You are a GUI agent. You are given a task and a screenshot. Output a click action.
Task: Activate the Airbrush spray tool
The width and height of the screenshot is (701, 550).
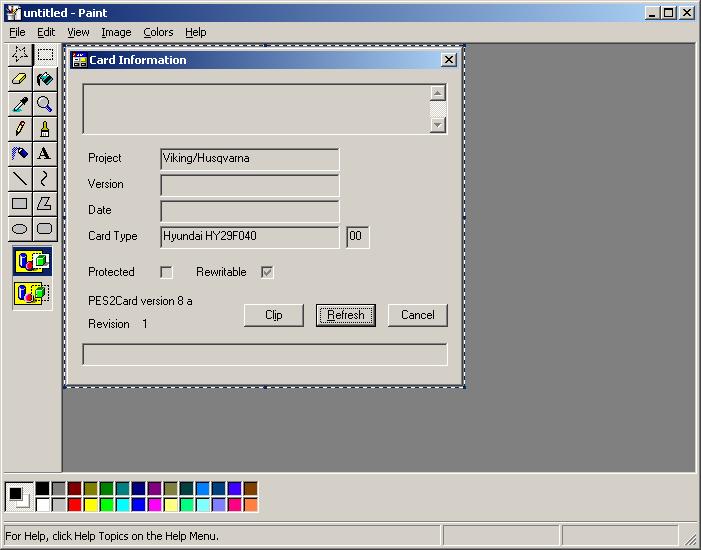[20, 154]
